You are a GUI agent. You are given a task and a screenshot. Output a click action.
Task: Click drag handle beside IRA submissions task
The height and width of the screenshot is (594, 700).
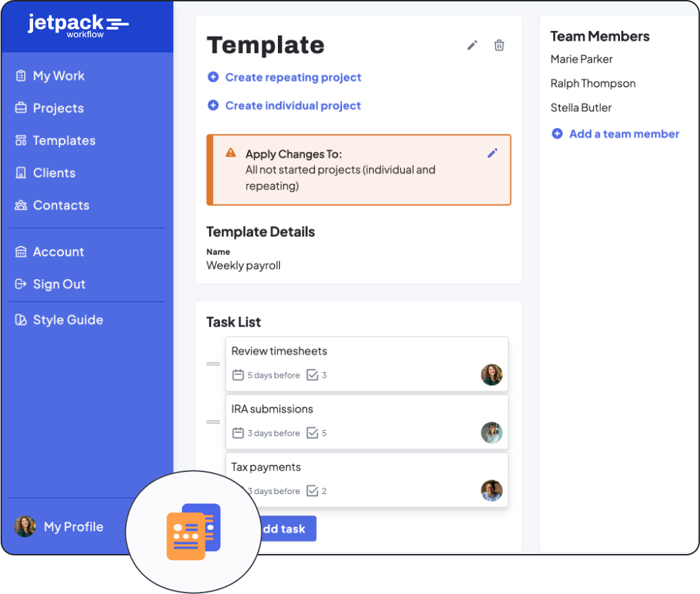tap(213, 422)
